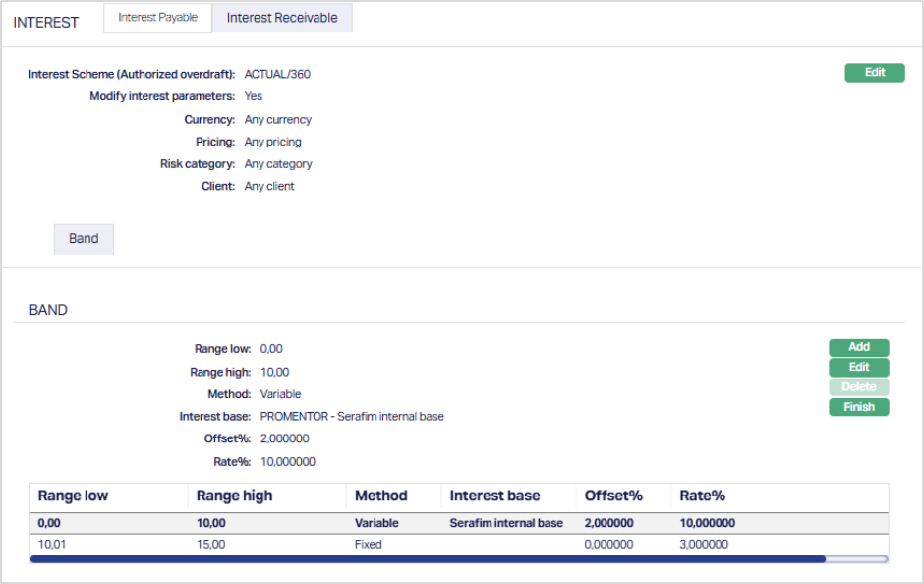Select the Interest base column header
The height and width of the screenshot is (584, 924).
(494, 496)
